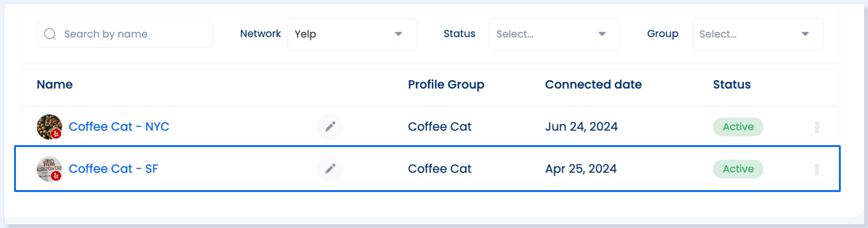Open the Coffee Cat - SF profile link

pyautogui.click(x=114, y=169)
